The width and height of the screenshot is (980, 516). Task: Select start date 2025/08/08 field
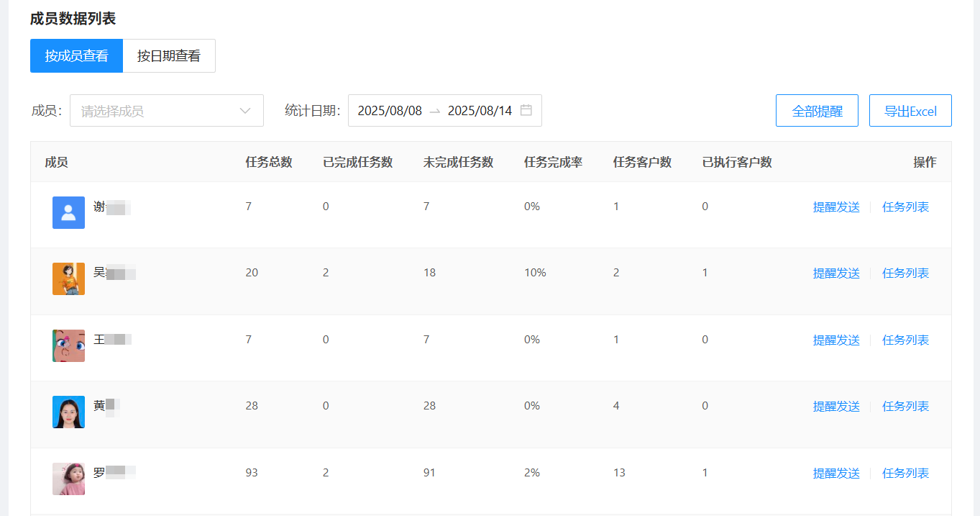coord(390,111)
